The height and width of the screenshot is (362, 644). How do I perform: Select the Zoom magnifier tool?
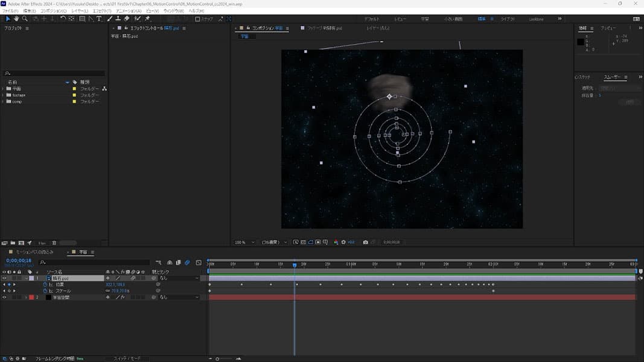24,19
